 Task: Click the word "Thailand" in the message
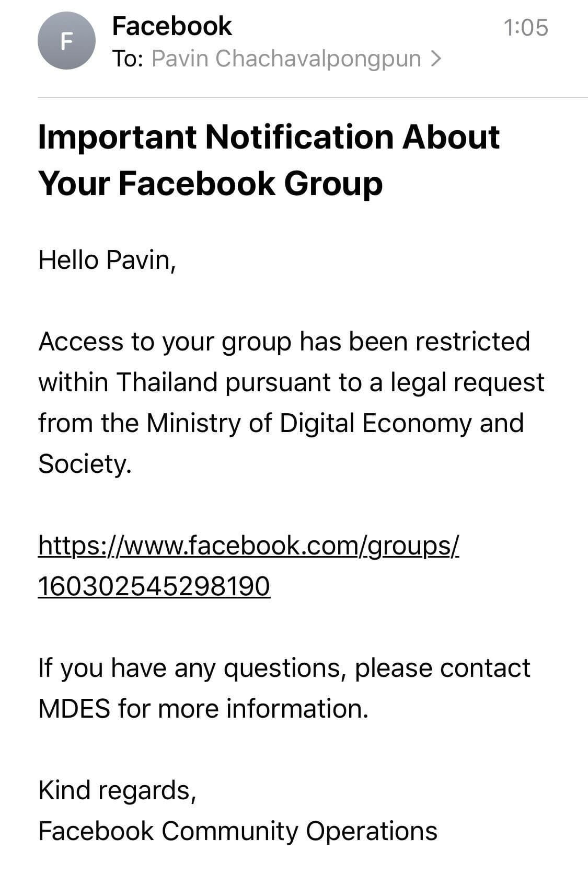coord(167,382)
